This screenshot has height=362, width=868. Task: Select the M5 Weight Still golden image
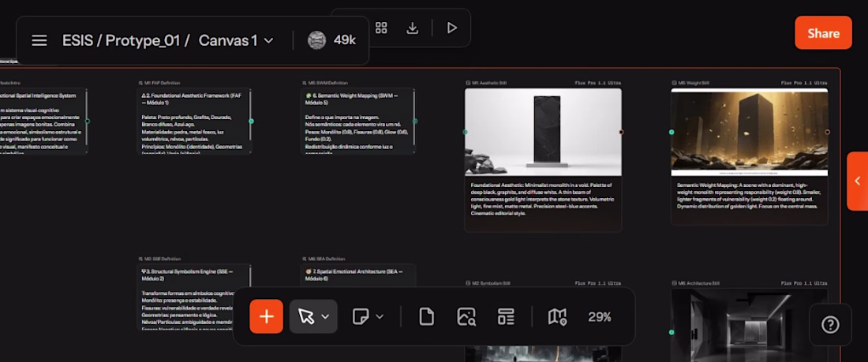pos(750,132)
